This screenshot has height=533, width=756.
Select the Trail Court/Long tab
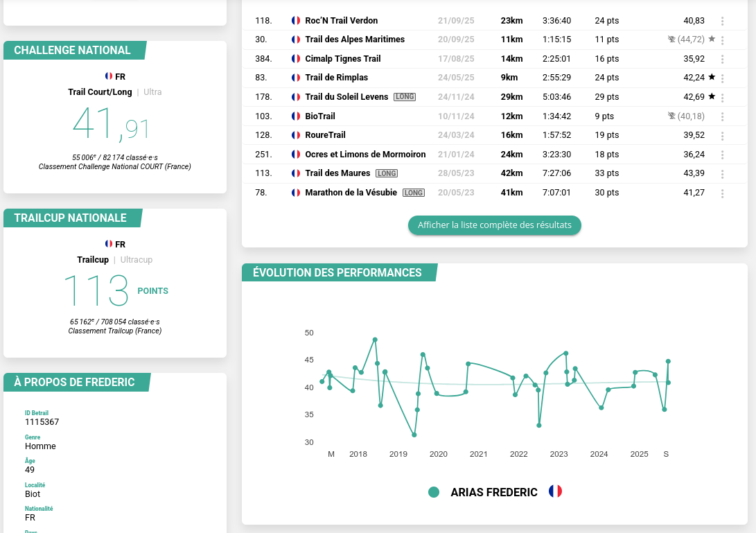(100, 91)
